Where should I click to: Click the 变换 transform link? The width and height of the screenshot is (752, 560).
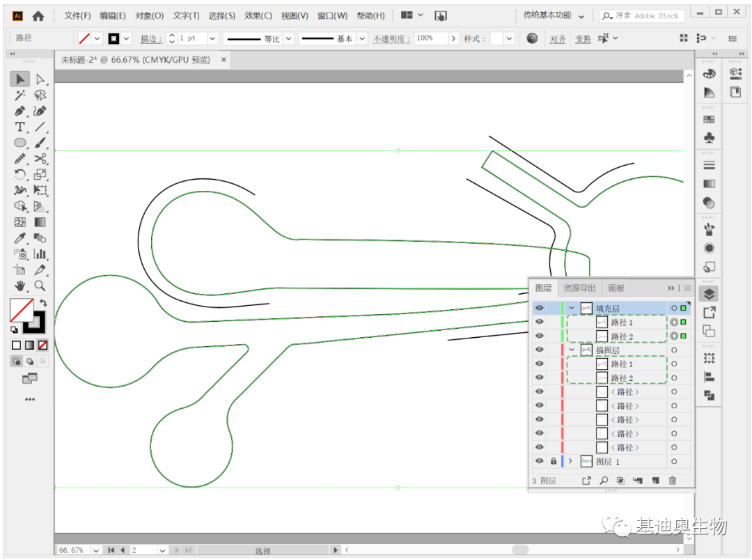[x=583, y=39]
